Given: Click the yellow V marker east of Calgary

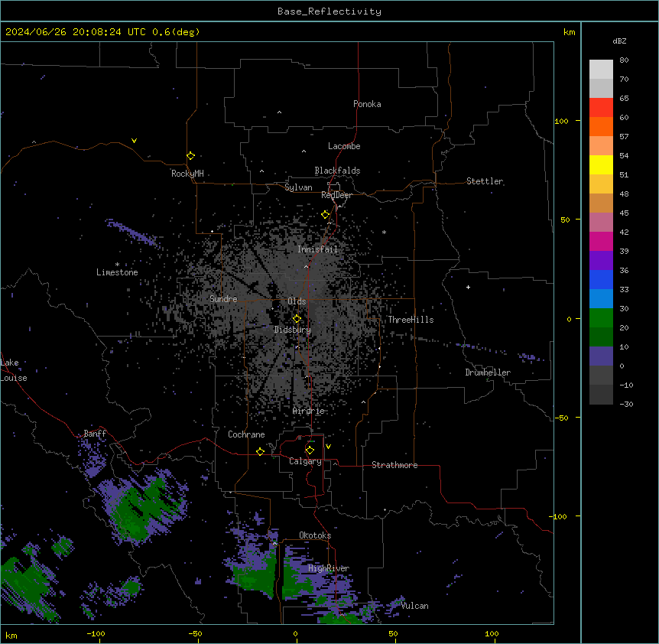Looking at the screenshot, I should point(328,447).
